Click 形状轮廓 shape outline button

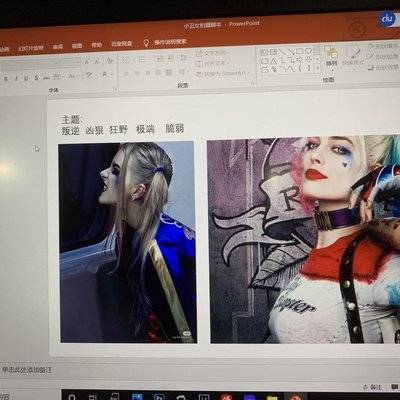click(383, 57)
